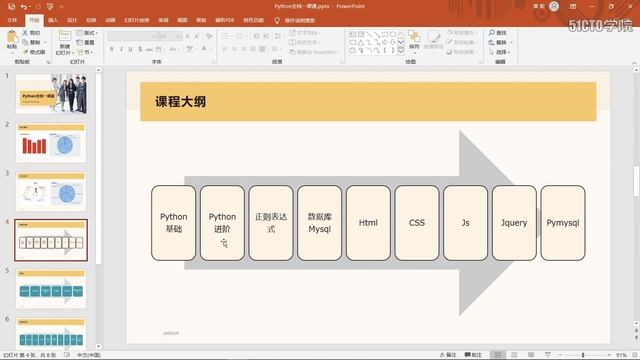Expand the Section dropdown
The width and height of the screenshot is (640, 360).
click(x=85, y=52)
